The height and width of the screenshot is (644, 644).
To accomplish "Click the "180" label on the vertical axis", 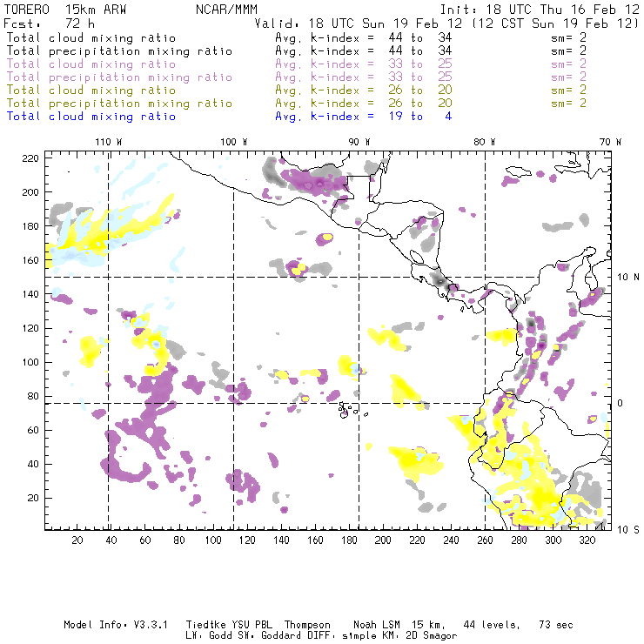I will coord(30,226).
